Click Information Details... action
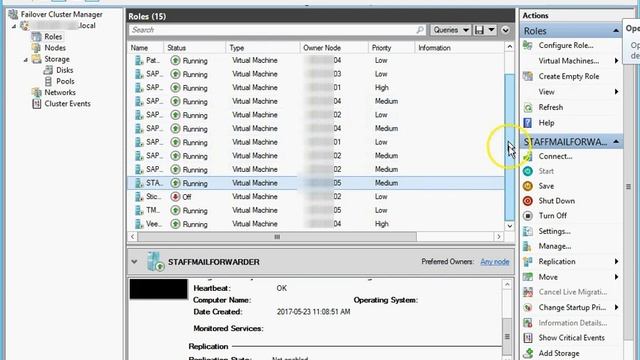Viewport: 640px width, 360px height. (573, 323)
